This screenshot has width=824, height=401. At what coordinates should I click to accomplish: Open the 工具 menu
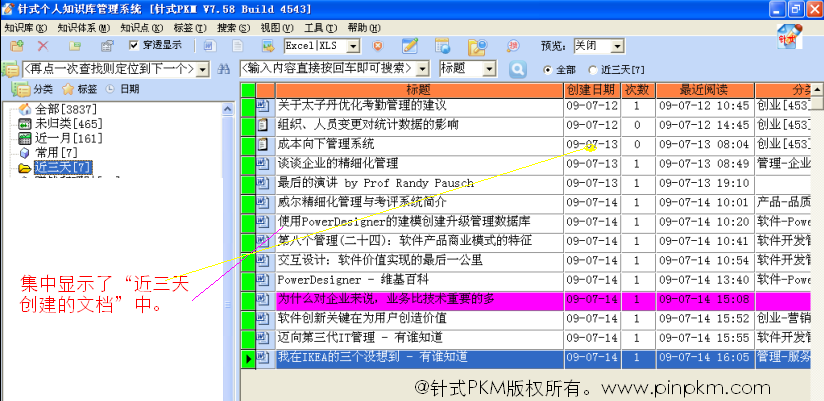320,28
